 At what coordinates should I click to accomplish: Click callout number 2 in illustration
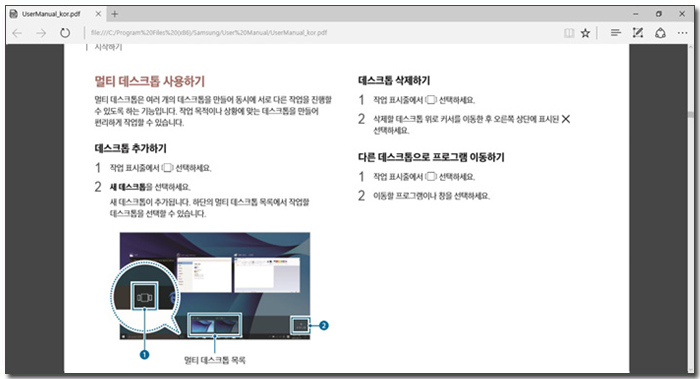[x=324, y=325]
